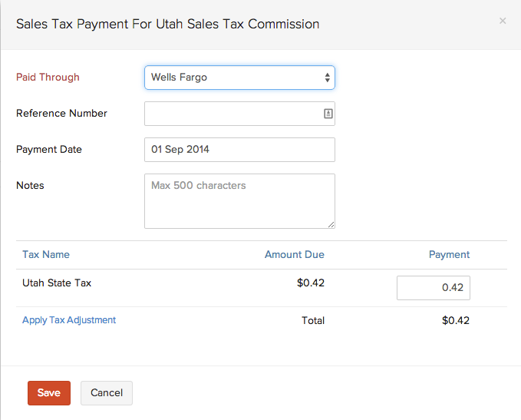This screenshot has width=521, height=420.
Task: Select the Utah State Tax row name
Action: click(57, 283)
